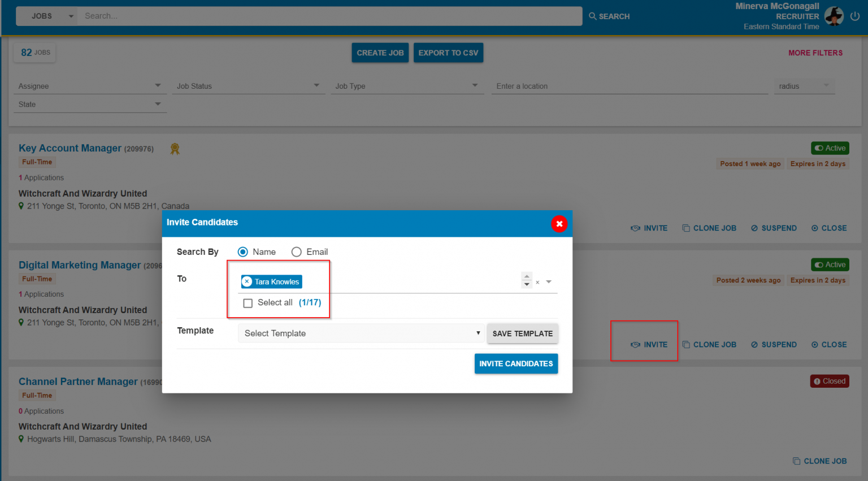The height and width of the screenshot is (481, 868).
Task: Click the award ribbon icon beside Key Account Manager
Action: [175, 149]
